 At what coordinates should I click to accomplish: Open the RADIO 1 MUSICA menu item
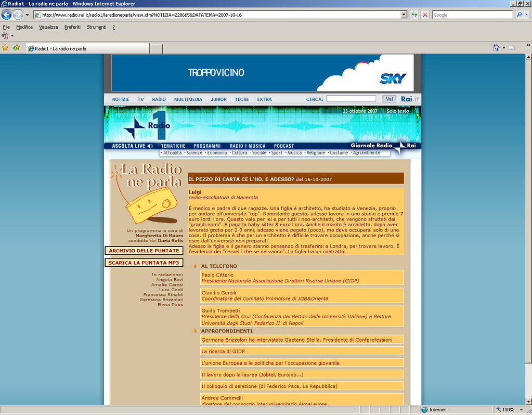coord(248,146)
